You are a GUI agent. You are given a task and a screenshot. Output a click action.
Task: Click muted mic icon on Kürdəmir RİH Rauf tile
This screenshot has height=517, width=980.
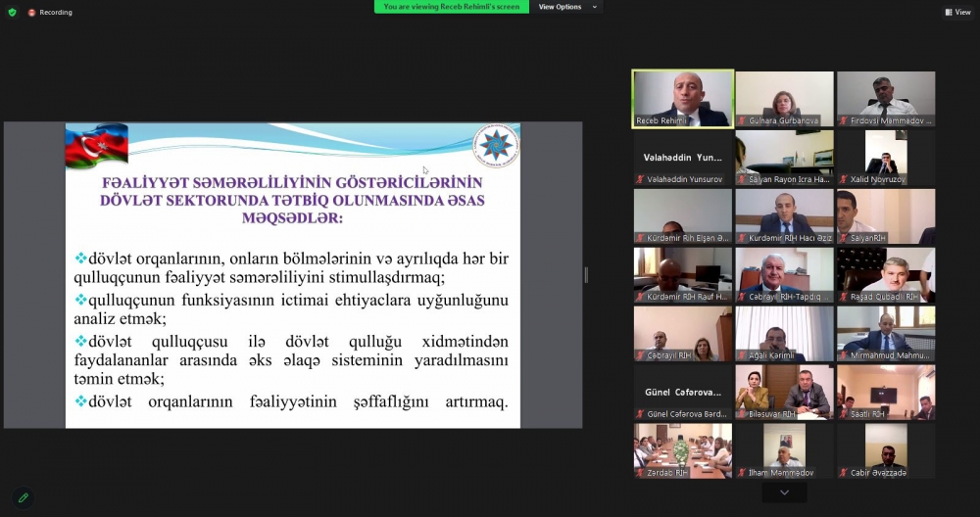(640, 297)
